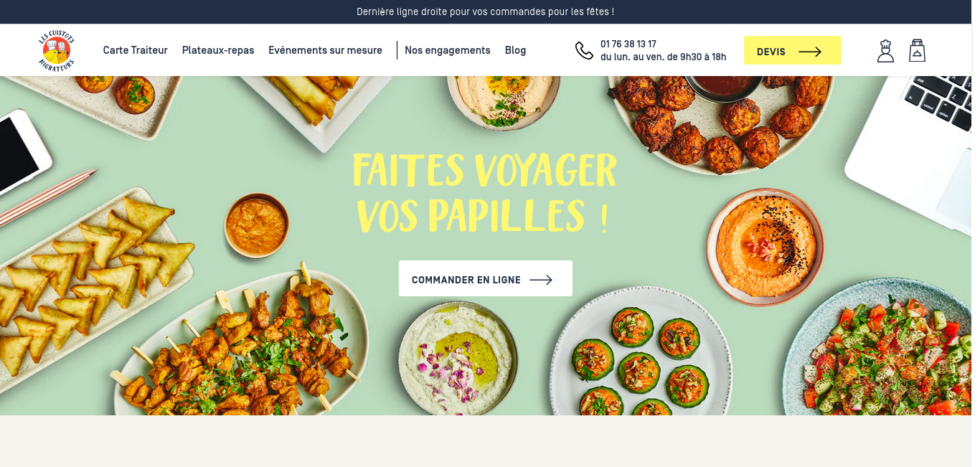980x467 pixels.
Task: Click the Les Cuistots Migrateurs logo
Action: [x=57, y=50]
